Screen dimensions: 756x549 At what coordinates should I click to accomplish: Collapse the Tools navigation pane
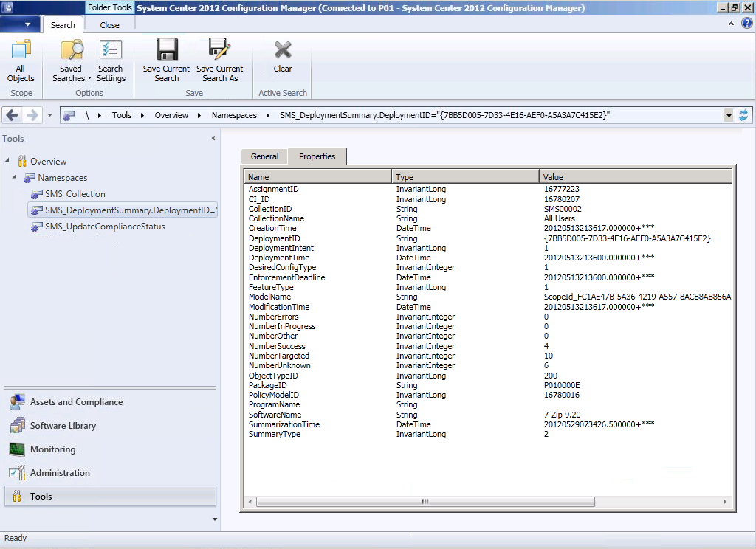213,138
